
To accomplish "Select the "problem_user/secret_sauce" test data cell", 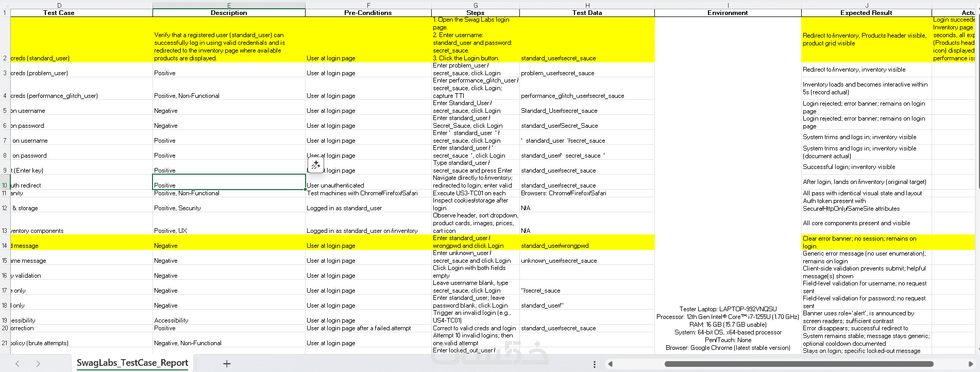I will [x=587, y=70].
